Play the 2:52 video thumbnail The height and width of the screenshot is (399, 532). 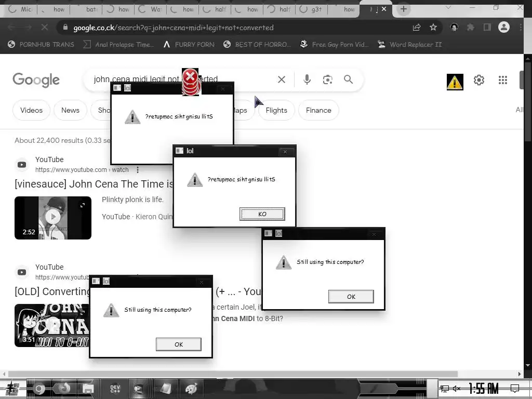coord(53,218)
